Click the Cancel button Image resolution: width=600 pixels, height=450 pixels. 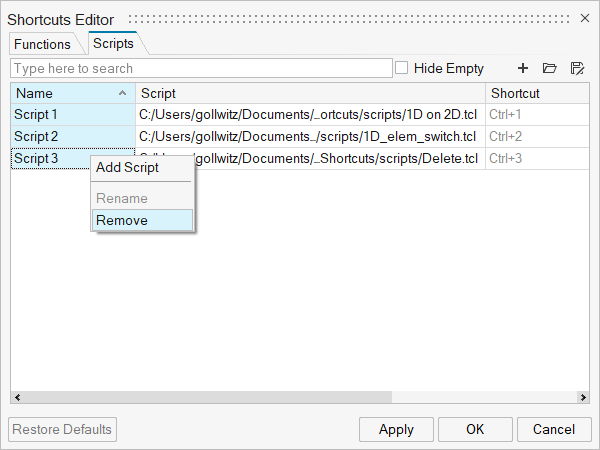point(553,429)
